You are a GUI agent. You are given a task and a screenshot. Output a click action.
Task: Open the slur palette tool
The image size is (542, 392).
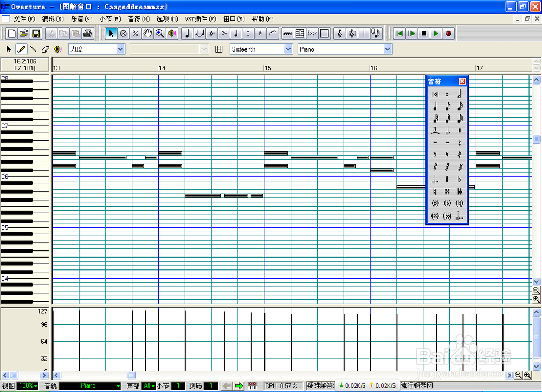[273, 34]
